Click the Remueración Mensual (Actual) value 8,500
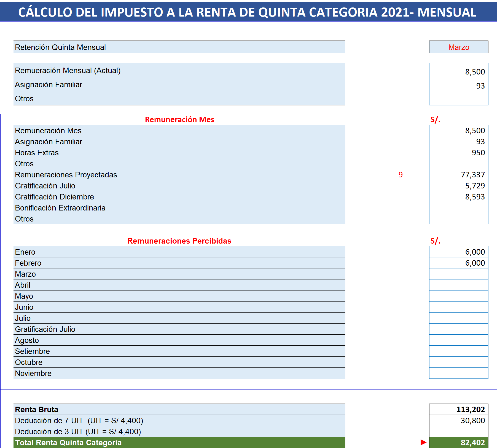Screen dimensions: 500x448 [x=458, y=70]
